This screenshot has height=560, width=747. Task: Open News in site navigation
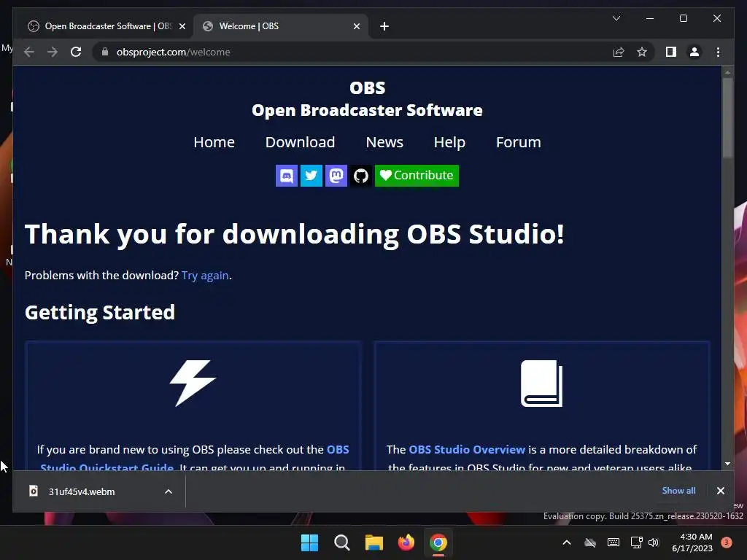click(x=384, y=142)
